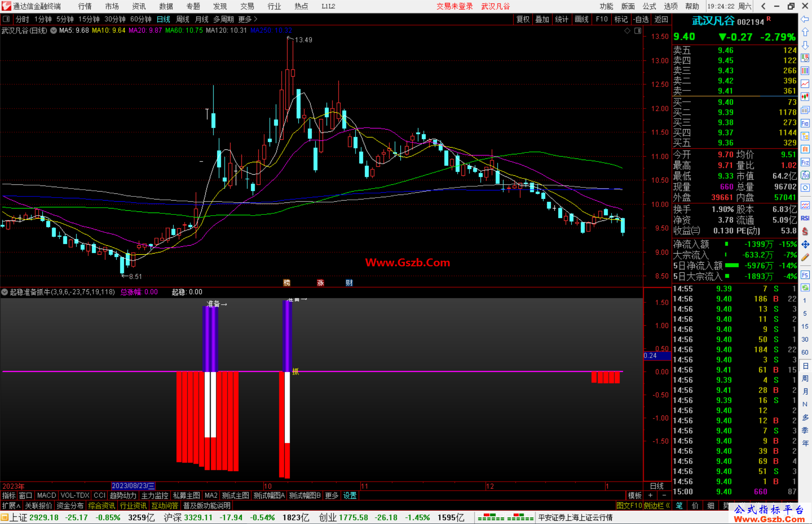
Task: Switch to 15-minute via sidebar '15'
Action: [x=804, y=326]
